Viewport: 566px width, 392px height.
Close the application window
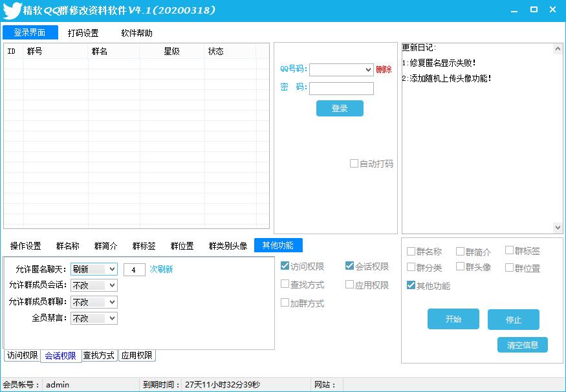click(x=552, y=10)
